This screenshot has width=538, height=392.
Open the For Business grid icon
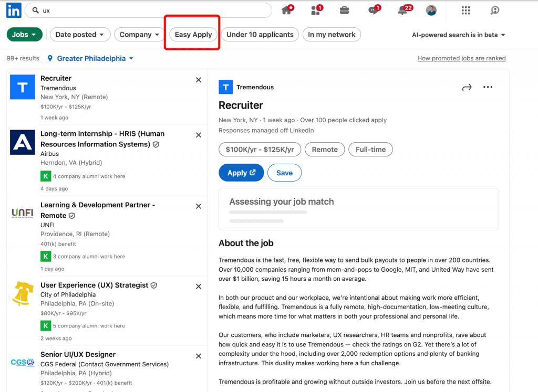466,10
